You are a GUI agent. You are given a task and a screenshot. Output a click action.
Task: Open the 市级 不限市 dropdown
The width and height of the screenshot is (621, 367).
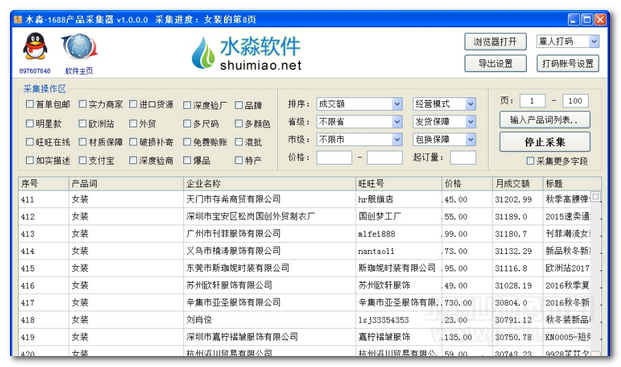pos(360,139)
